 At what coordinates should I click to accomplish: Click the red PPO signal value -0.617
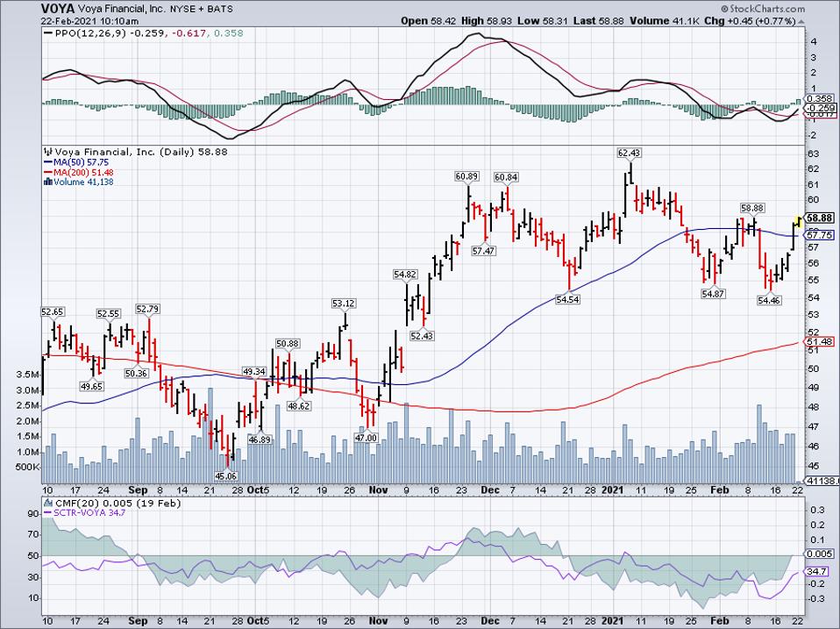click(189, 33)
